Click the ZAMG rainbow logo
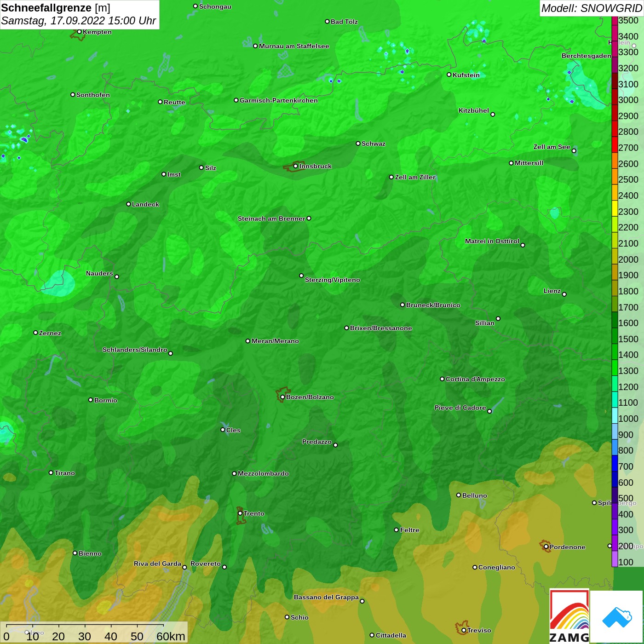Image resolution: width=644 pixels, height=644 pixels. tap(569, 616)
